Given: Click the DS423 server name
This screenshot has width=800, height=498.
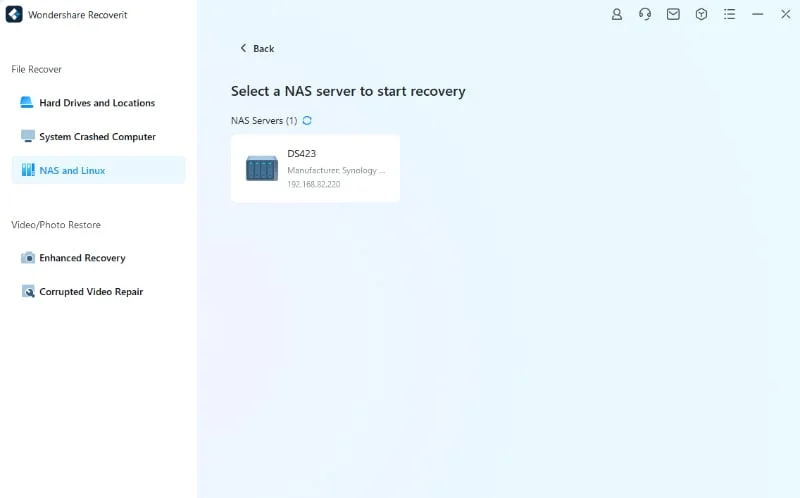Looking at the screenshot, I should (302, 154).
